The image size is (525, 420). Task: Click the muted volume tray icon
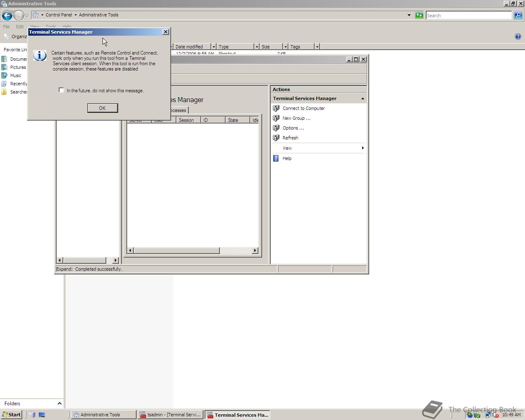point(496,415)
